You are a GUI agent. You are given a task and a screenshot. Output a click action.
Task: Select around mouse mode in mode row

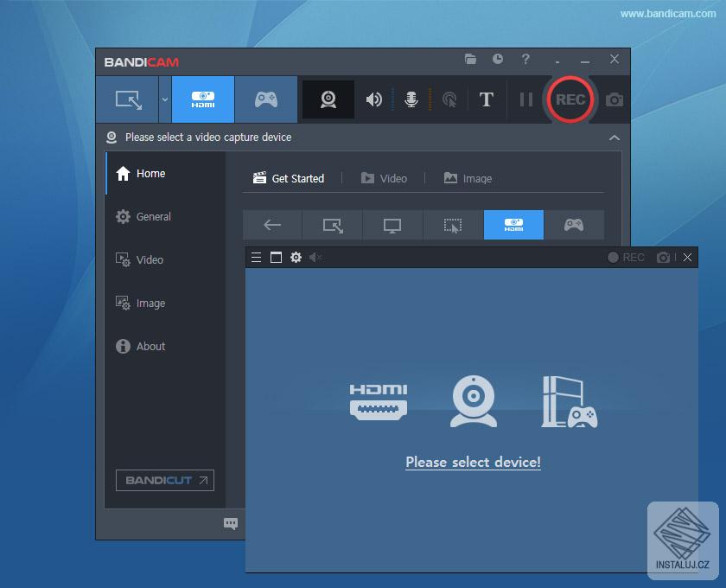453,225
